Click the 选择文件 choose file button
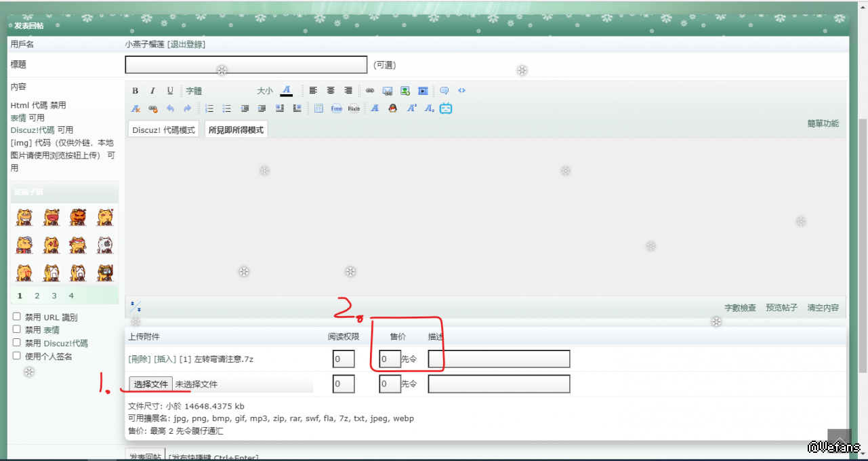 click(150, 384)
